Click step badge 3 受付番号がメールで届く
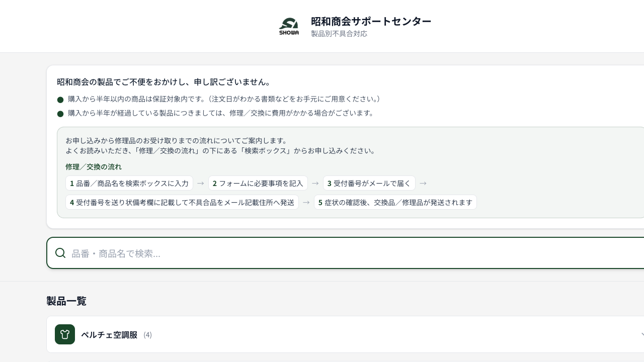This screenshot has height=362, width=644. [x=369, y=183]
